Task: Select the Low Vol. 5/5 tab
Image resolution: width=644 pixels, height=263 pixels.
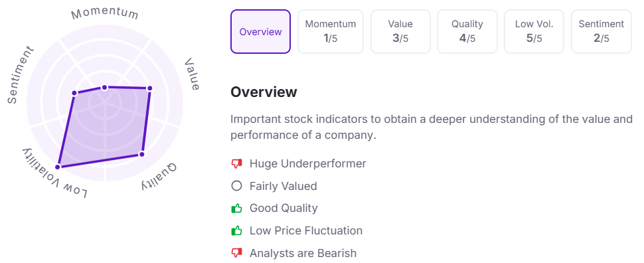Action: [534, 32]
